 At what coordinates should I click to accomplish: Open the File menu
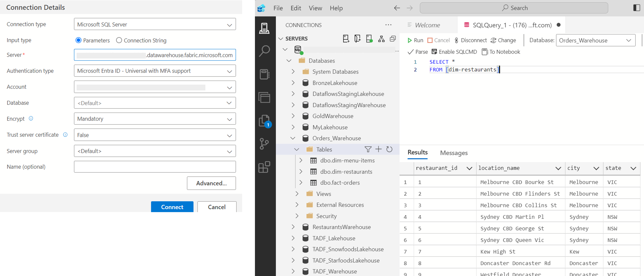point(278,8)
